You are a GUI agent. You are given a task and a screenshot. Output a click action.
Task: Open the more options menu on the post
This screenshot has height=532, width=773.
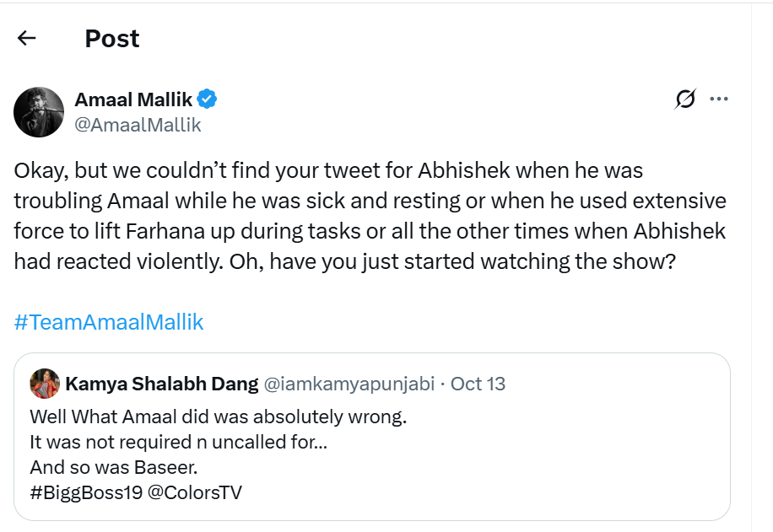coord(719,98)
